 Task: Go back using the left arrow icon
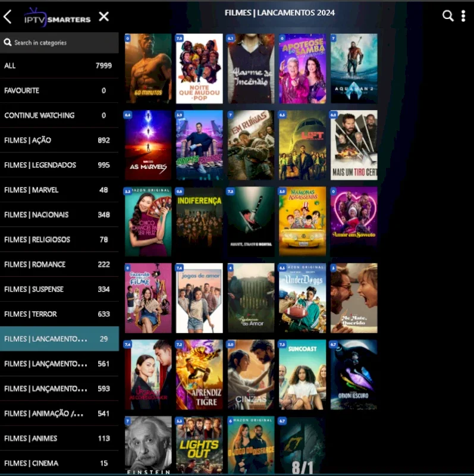[8, 17]
